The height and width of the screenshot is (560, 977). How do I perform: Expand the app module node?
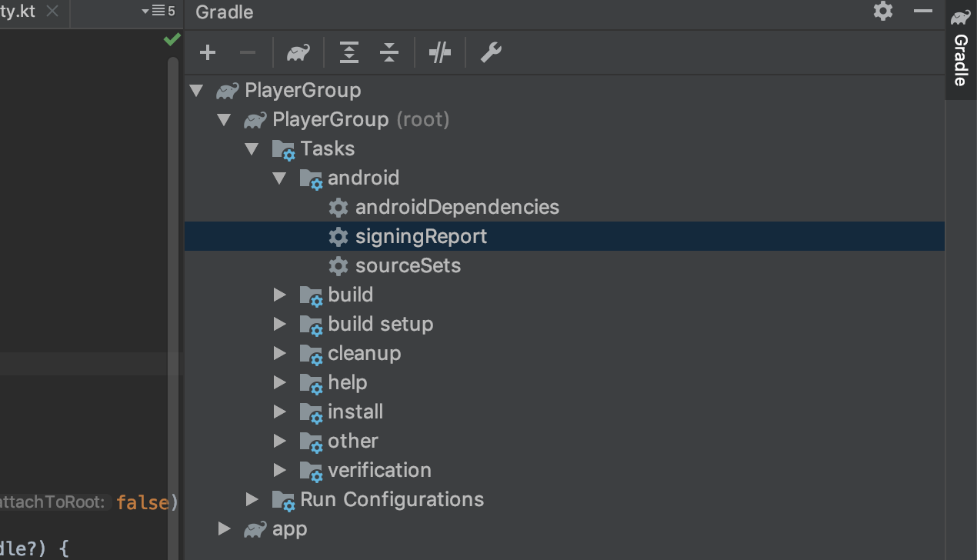tap(225, 528)
